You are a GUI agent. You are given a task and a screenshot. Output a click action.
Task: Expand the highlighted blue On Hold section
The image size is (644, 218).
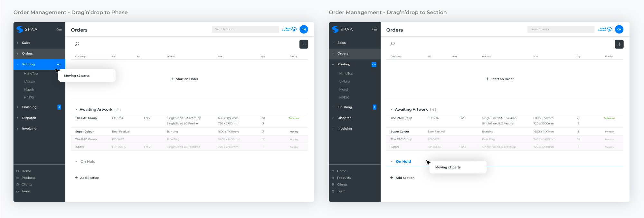pos(392,162)
